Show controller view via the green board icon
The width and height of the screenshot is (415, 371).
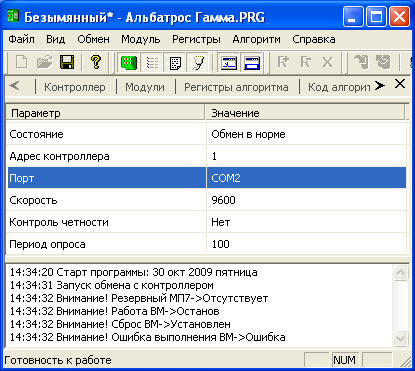click(129, 63)
